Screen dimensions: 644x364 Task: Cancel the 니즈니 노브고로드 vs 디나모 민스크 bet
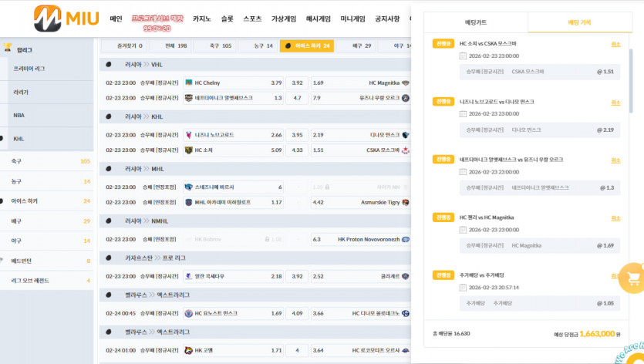[615, 103]
